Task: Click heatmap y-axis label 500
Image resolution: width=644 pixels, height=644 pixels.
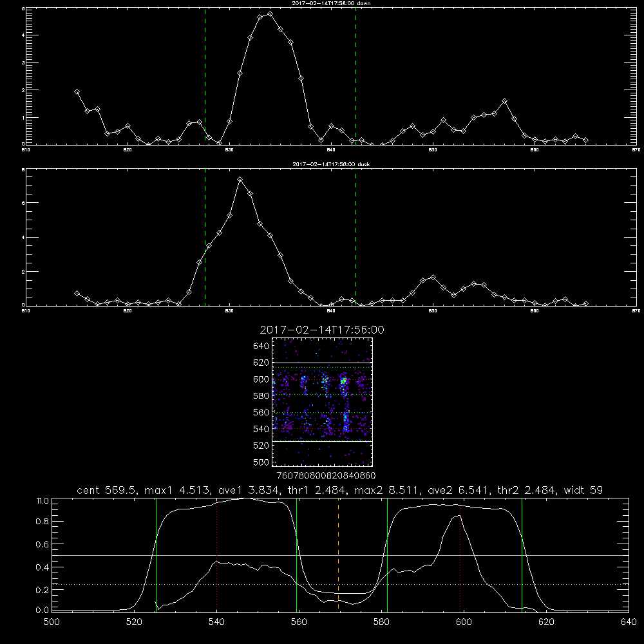Action: tap(261, 462)
